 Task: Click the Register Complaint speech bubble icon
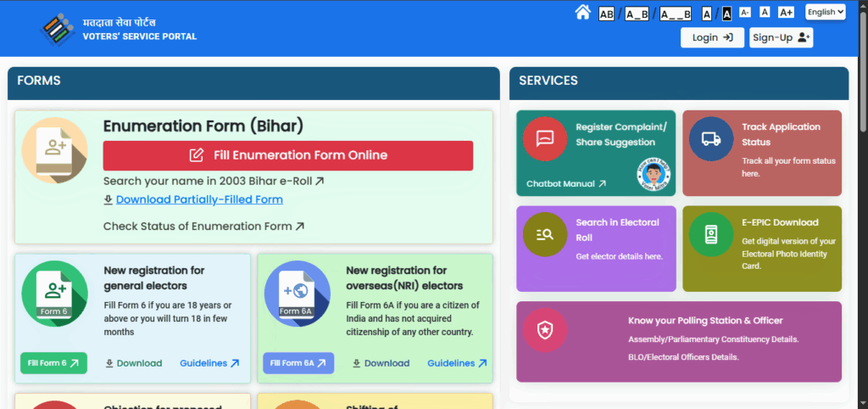tap(545, 139)
